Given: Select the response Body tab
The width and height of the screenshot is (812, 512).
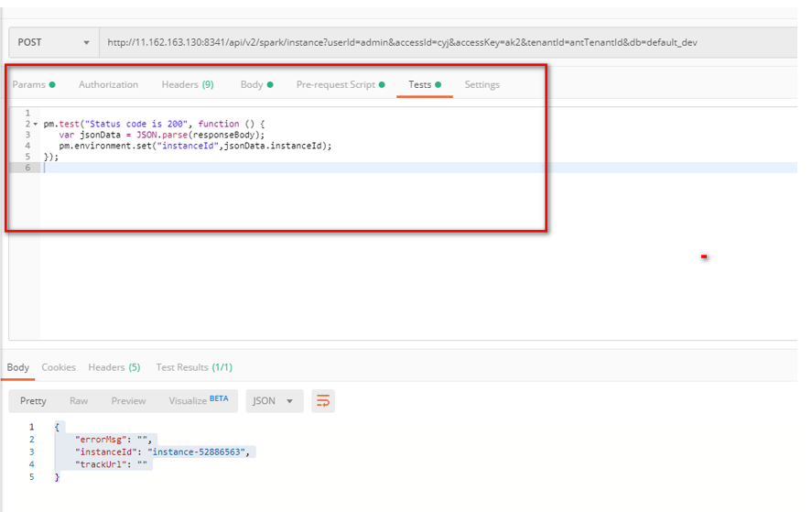Looking at the screenshot, I should pyautogui.click(x=18, y=367).
